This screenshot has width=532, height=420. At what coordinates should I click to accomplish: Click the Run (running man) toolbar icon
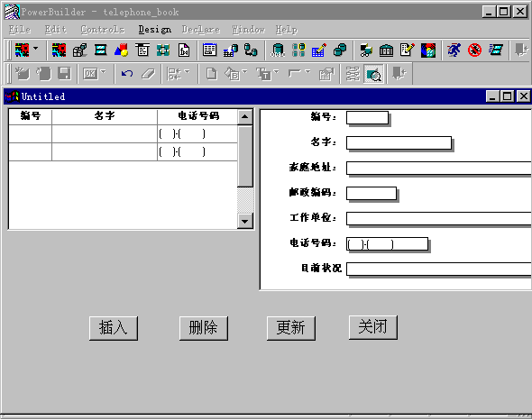click(454, 50)
